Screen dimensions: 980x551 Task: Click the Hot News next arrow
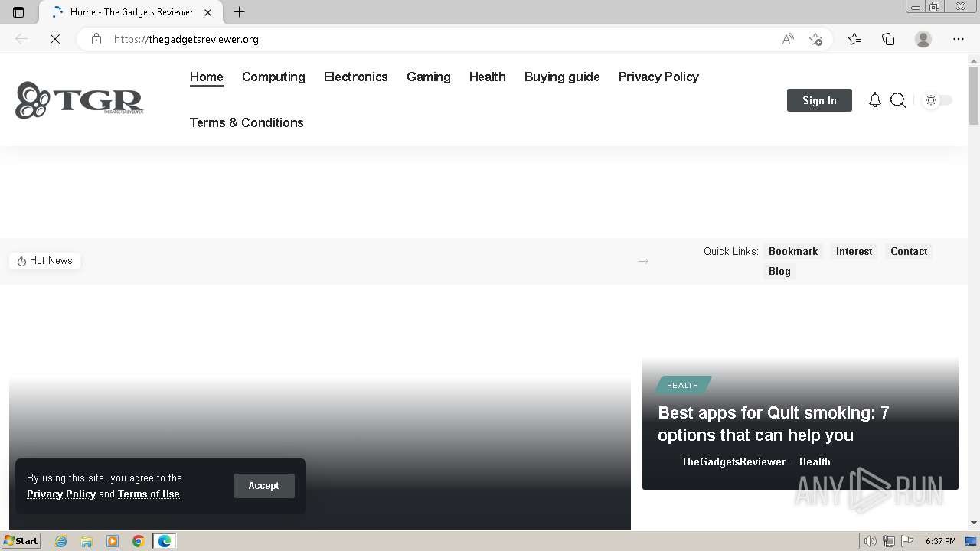click(643, 261)
